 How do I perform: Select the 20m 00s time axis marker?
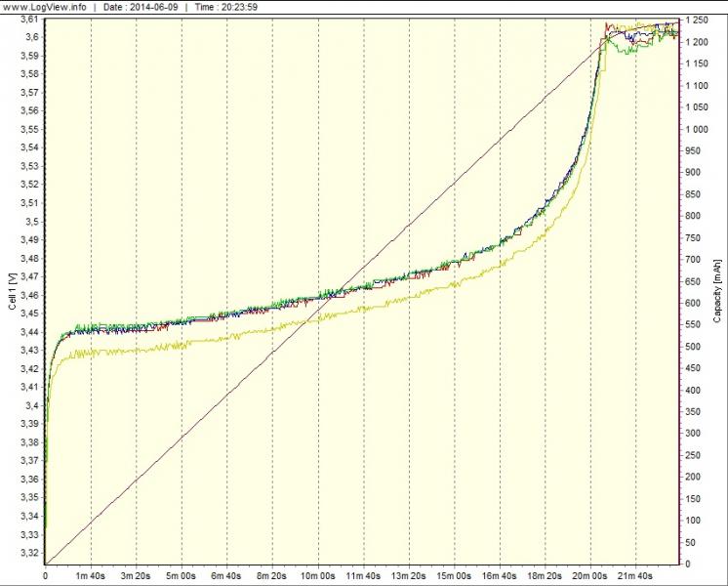589,575
